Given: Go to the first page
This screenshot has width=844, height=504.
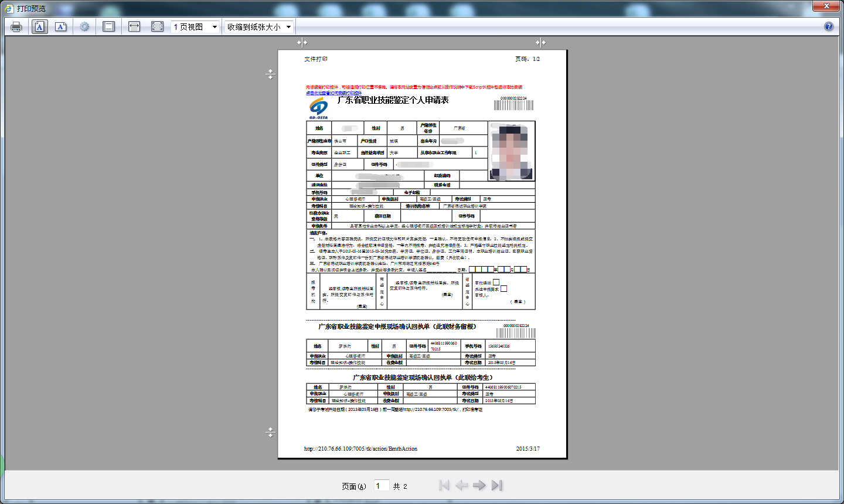Looking at the screenshot, I should [444, 485].
